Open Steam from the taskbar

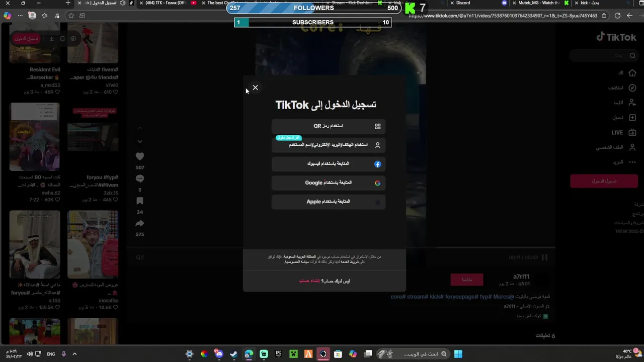(234, 354)
